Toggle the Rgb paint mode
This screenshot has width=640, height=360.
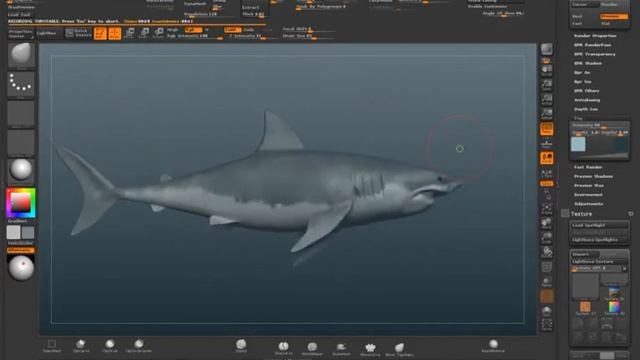click(x=193, y=30)
